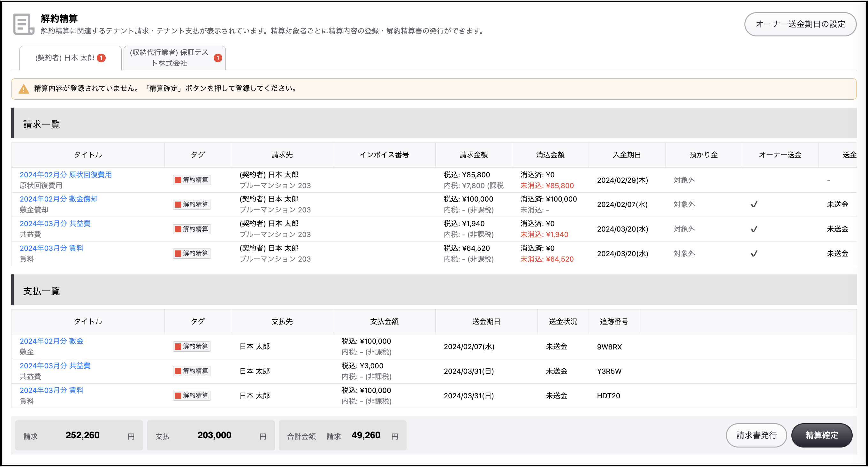Click 未消込: ¥1,940 red text

(544, 234)
